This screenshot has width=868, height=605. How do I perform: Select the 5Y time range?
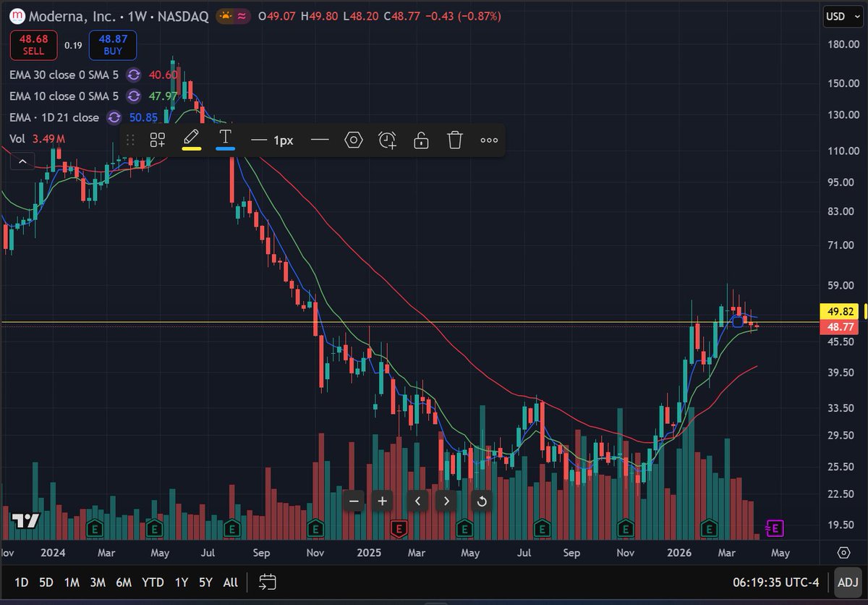click(206, 582)
